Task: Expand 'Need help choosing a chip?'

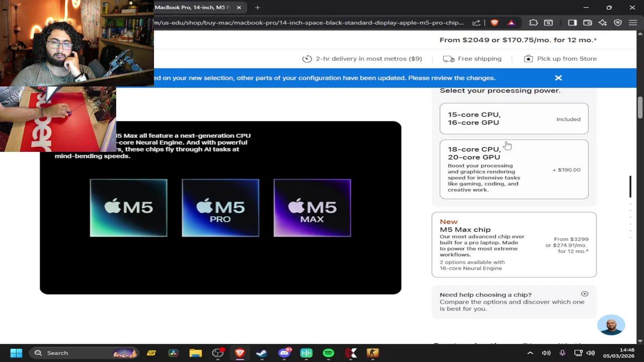Action: pos(514,302)
